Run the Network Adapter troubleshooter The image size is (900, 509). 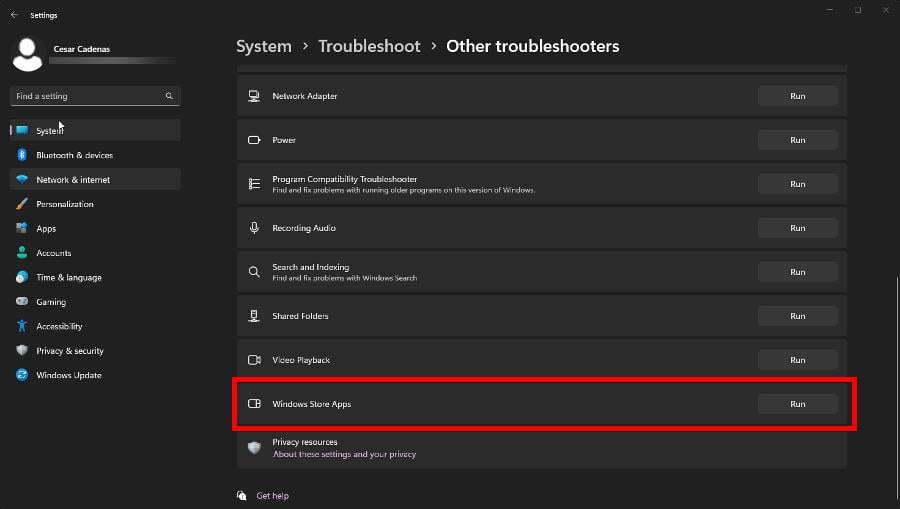pos(797,96)
